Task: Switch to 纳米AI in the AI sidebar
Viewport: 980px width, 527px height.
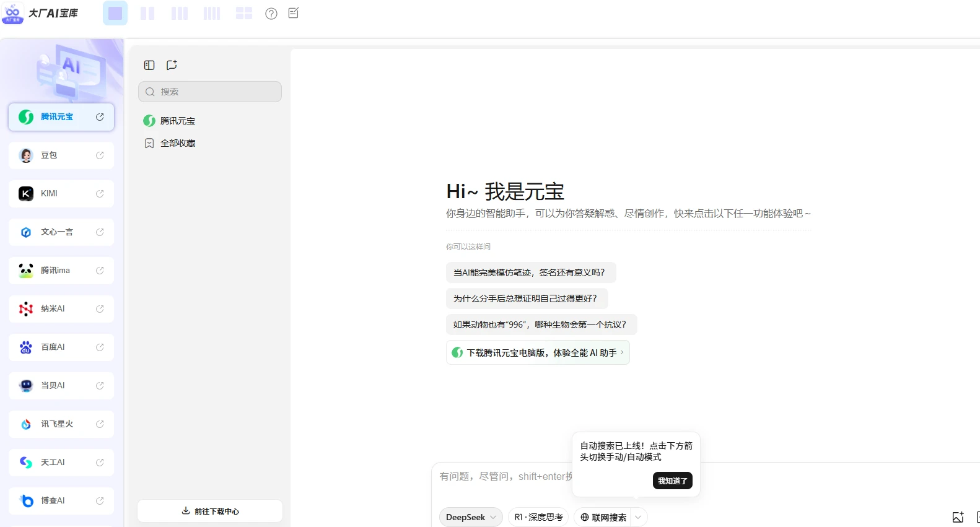Action: [61, 309]
